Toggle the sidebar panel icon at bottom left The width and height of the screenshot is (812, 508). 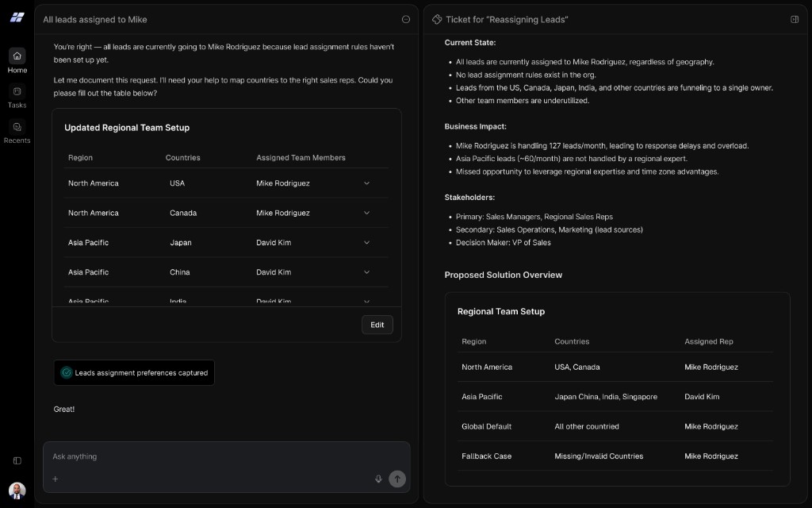[17, 460]
